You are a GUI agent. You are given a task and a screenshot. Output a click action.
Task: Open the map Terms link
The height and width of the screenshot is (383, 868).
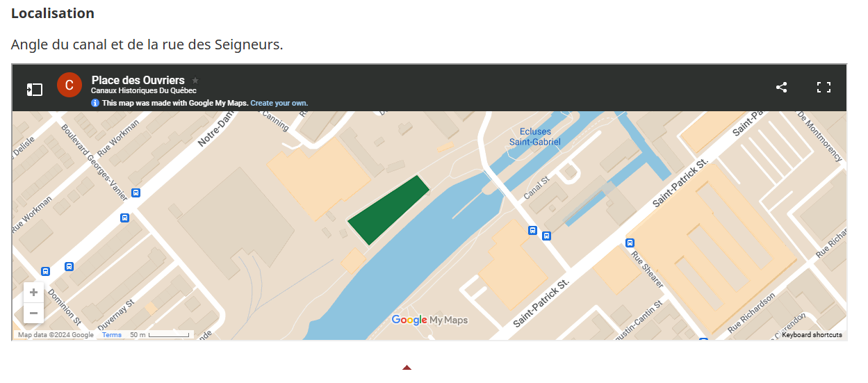[x=111, y=335]
